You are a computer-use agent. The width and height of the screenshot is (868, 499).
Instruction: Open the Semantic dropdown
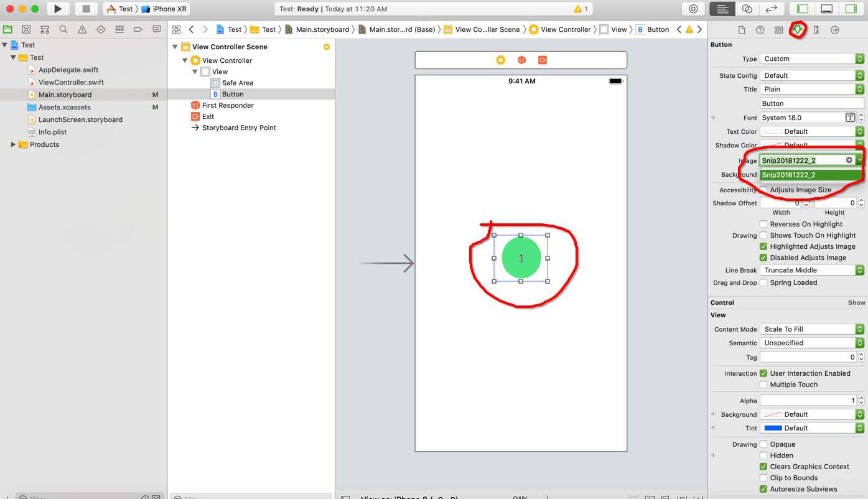(x=812, y=343)
